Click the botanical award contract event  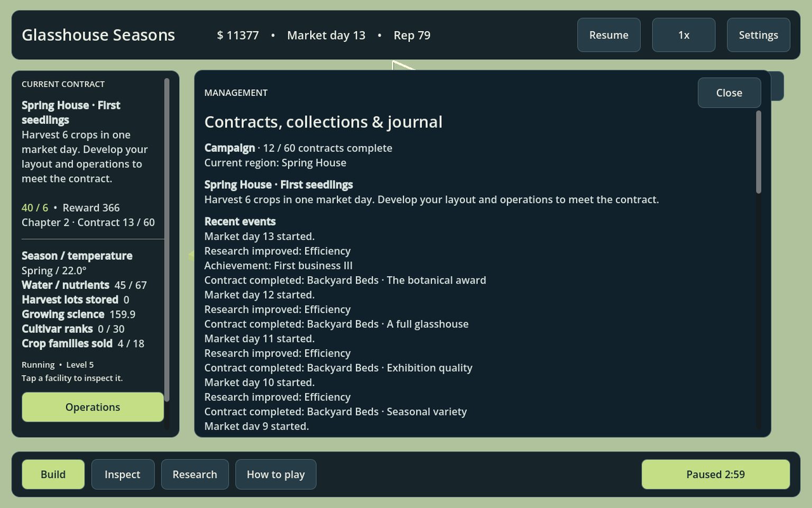345,280
